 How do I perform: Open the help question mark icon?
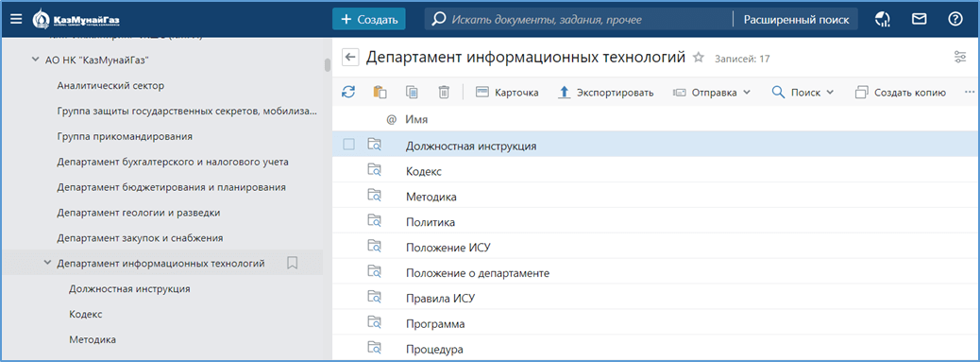coord(955,19)
